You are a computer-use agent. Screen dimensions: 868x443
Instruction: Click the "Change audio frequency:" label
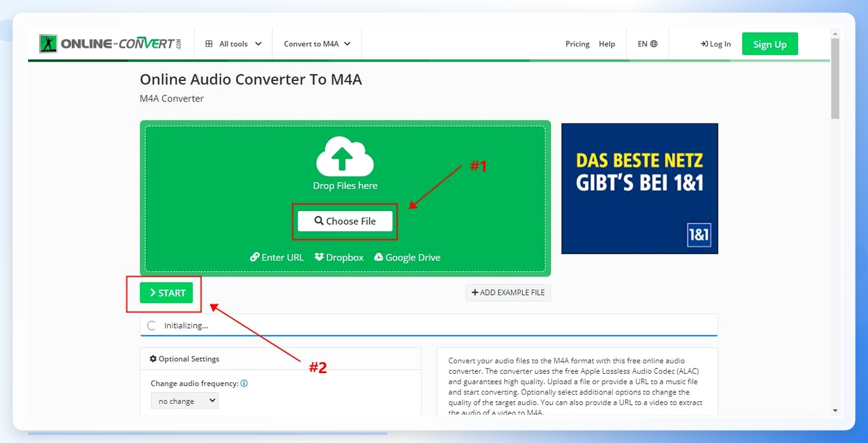(x=194, y=384)
